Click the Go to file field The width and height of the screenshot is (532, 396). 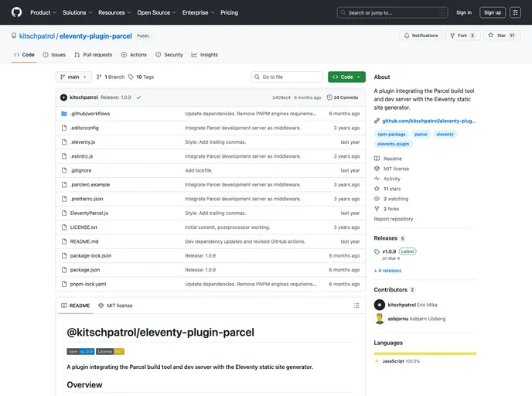(287, 77)
